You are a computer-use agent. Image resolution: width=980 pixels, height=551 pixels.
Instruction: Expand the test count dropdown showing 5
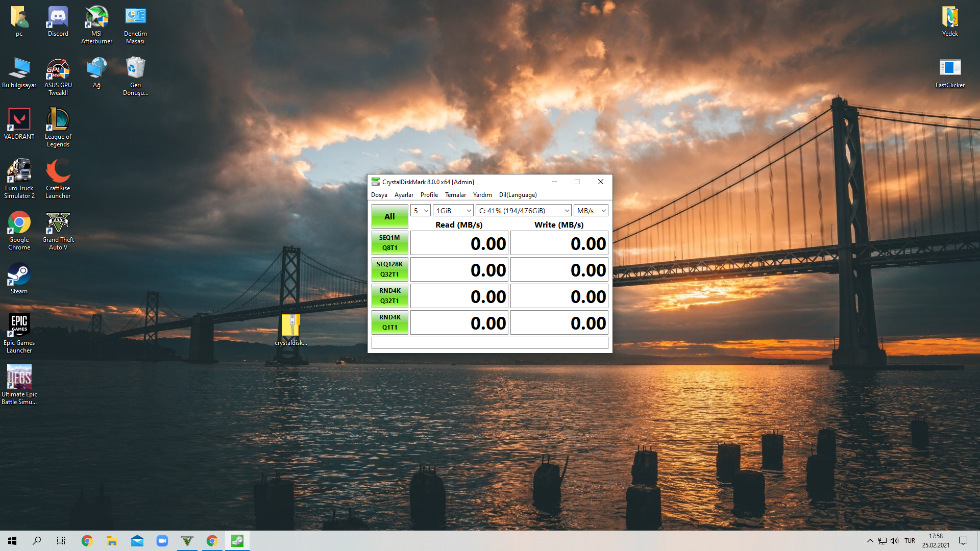pyautogui.click(x=421, y=211)
